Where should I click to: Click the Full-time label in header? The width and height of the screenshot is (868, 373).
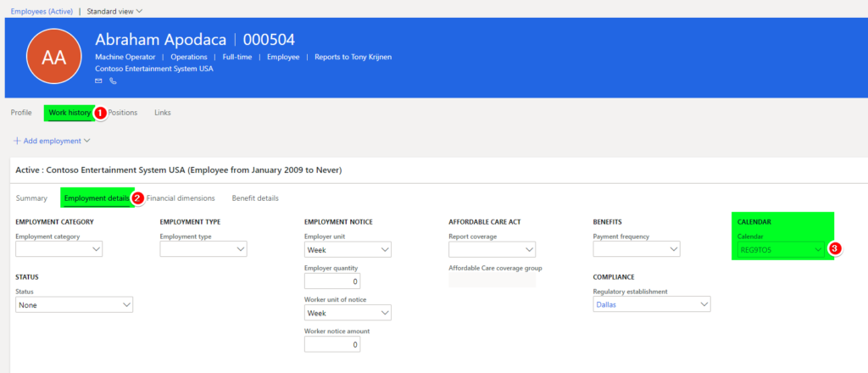click(x=237, y=57)
